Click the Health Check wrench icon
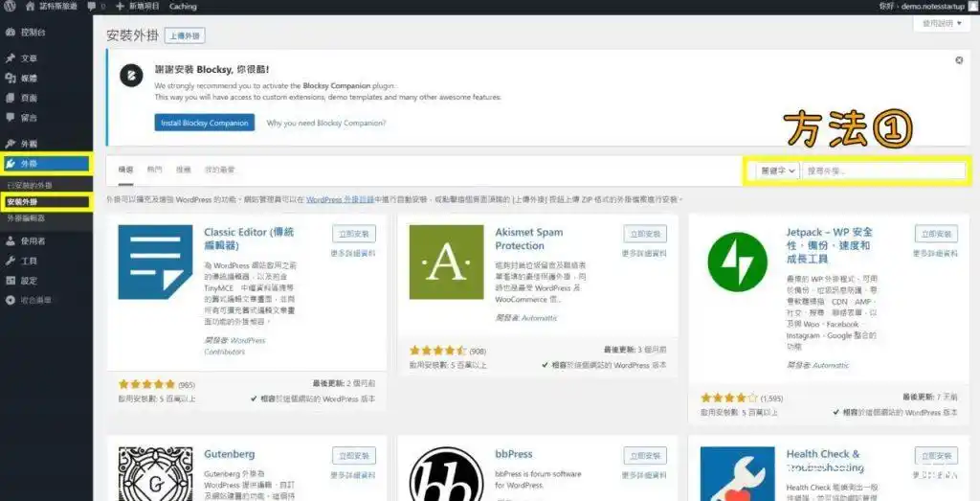 tap(737, 475)
